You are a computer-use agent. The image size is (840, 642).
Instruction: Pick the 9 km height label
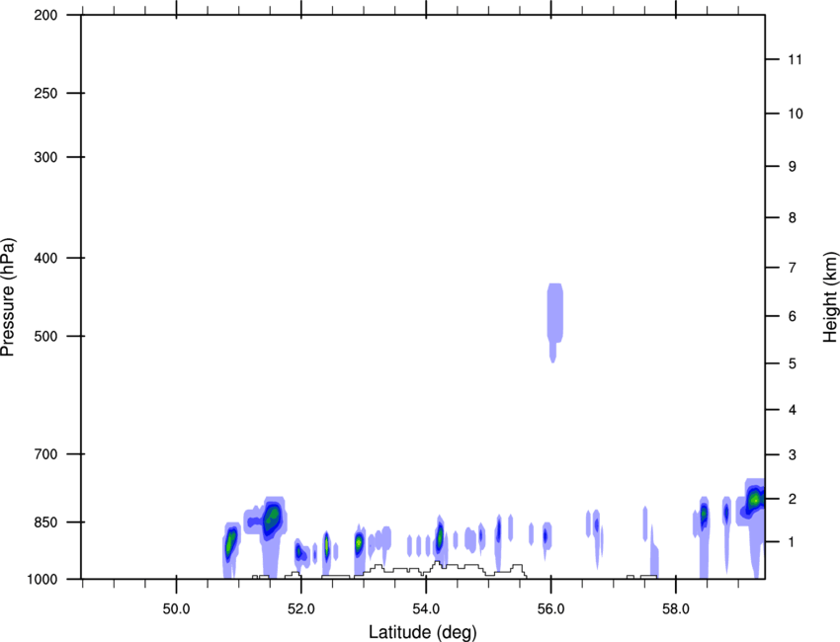pos(793,167)
